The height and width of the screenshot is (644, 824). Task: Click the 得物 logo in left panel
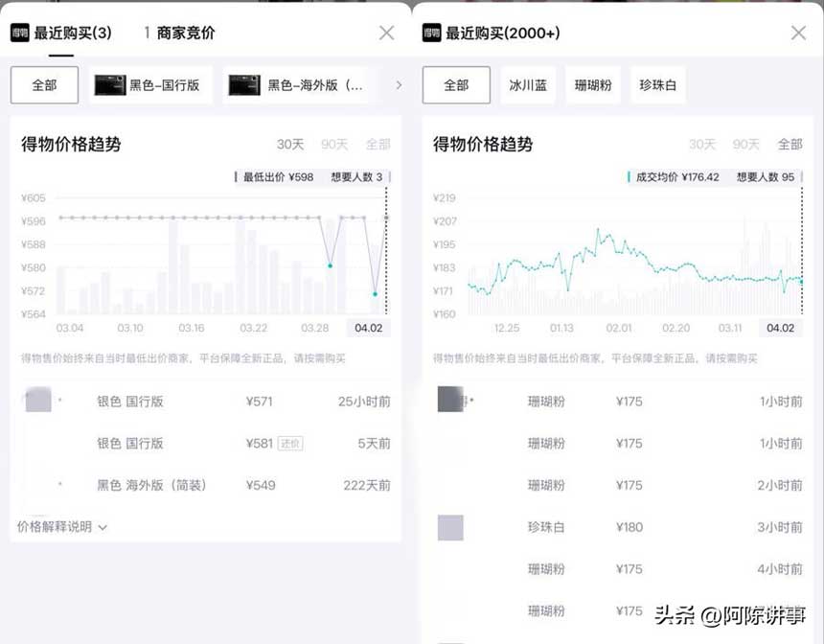pyautogui.click(x=20, y=34)
